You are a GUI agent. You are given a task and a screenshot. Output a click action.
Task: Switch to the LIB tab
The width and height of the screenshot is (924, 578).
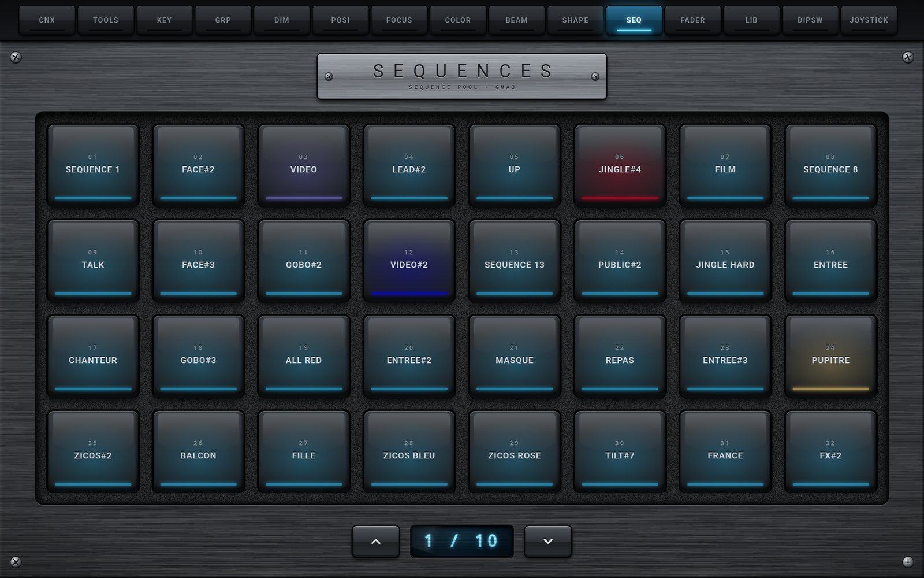click(751, 20)
